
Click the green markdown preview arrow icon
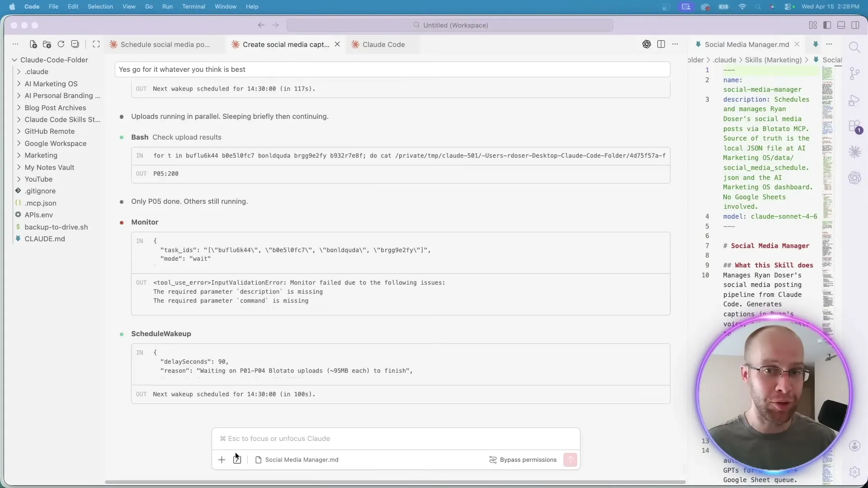816,44
